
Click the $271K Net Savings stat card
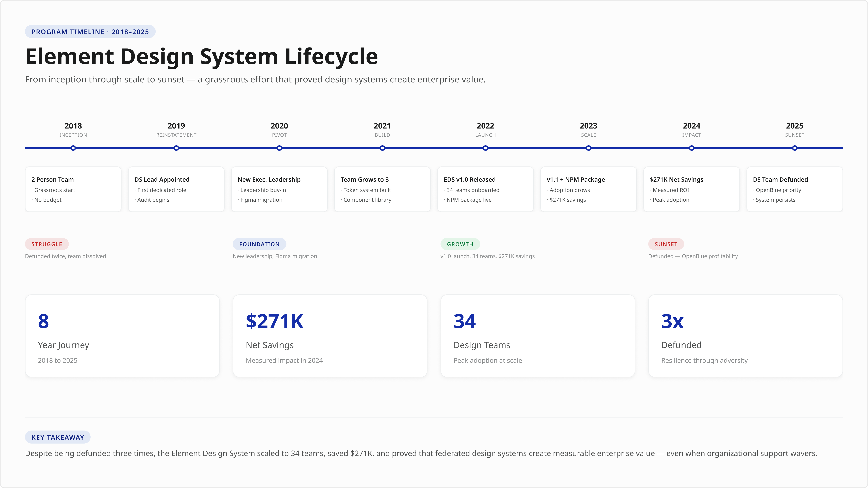(329, 335)
